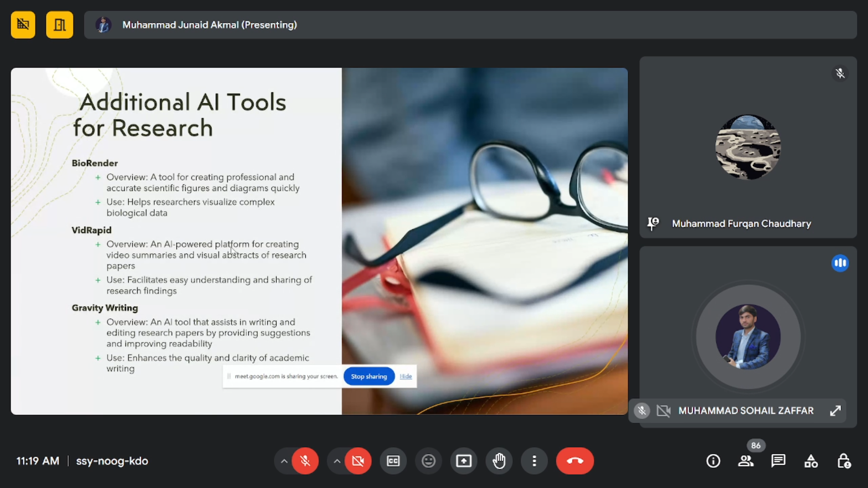Click the first yellow toolbar icon at top left
The width and height of the screenshot is (868, 488).
click(x=23, y=25)
